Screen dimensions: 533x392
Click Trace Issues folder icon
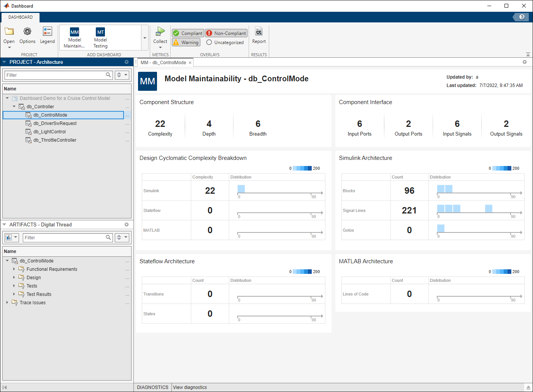click(15, 303)
